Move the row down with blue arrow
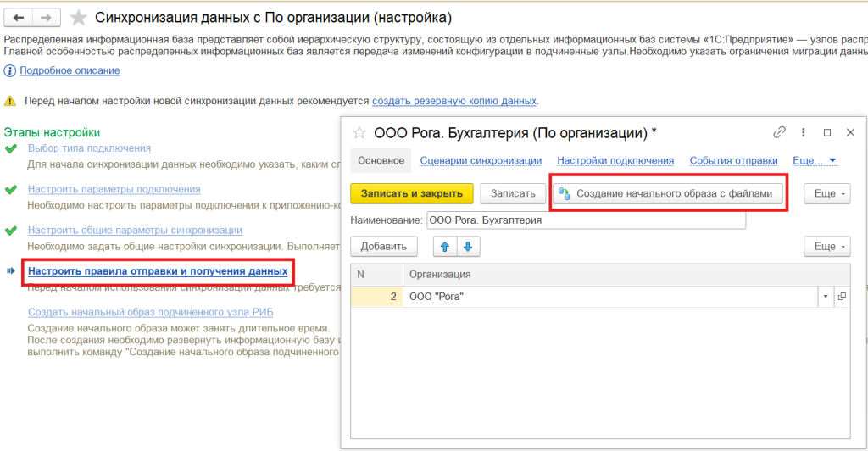 [468, 246]
